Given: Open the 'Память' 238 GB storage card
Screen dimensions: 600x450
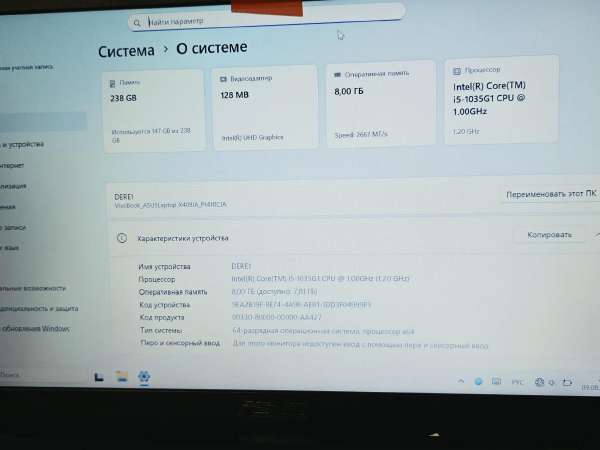Looking at the screenshot, I should click(154, 111).
